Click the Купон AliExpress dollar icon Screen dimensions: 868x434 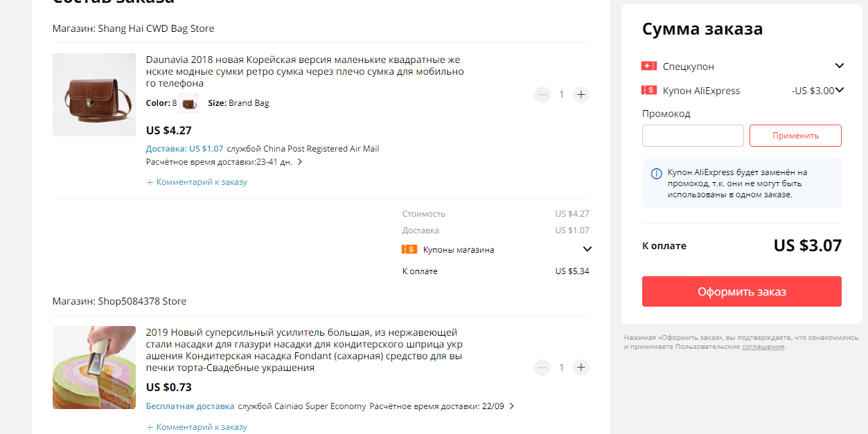649,91
